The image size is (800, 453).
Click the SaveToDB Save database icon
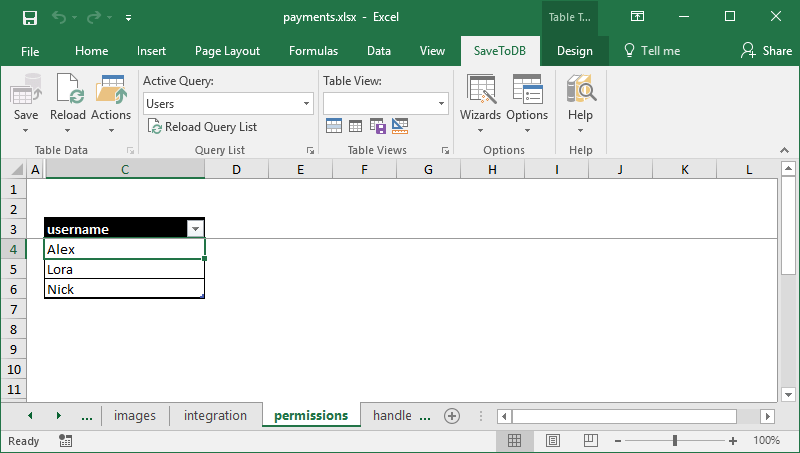coord(26,89)
